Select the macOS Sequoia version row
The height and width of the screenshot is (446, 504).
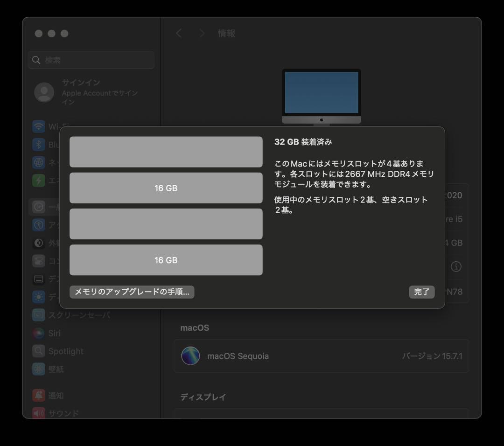[322, 356]
